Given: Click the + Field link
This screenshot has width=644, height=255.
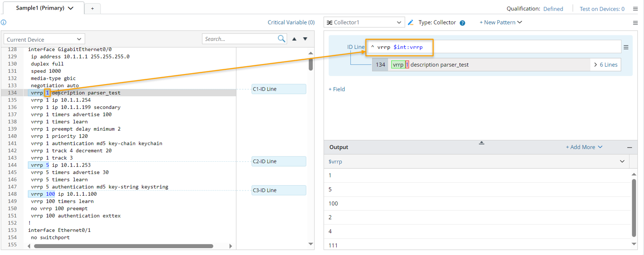Looking at the screenshot, I should pyautogui.click(x=337, y=89).
